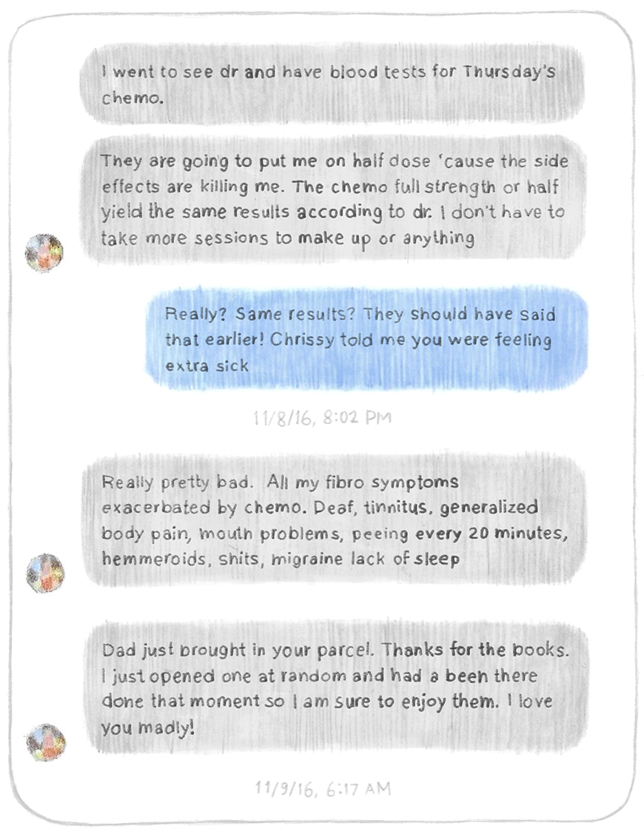Click the word 'chemo.' ending the first message
Viewport: 644px width, 837px height.
133,98
